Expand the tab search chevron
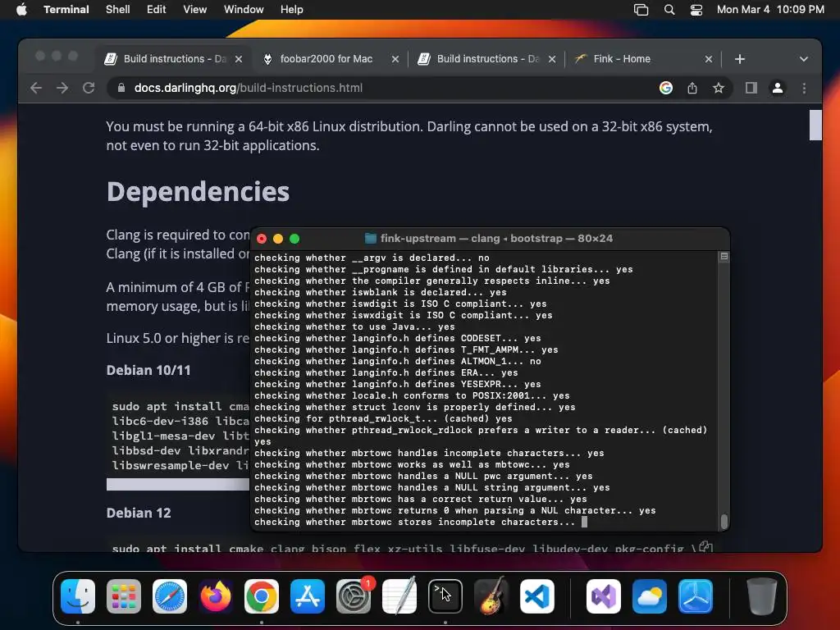 804,59
